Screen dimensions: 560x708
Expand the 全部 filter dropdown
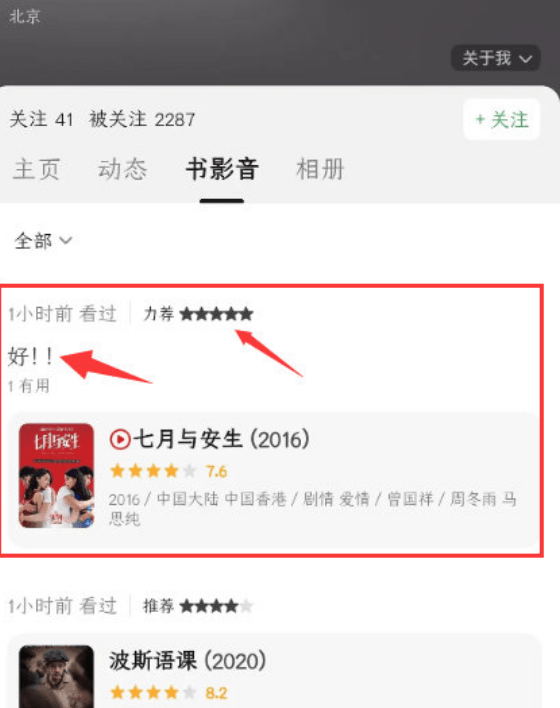(x=43, y=241)
